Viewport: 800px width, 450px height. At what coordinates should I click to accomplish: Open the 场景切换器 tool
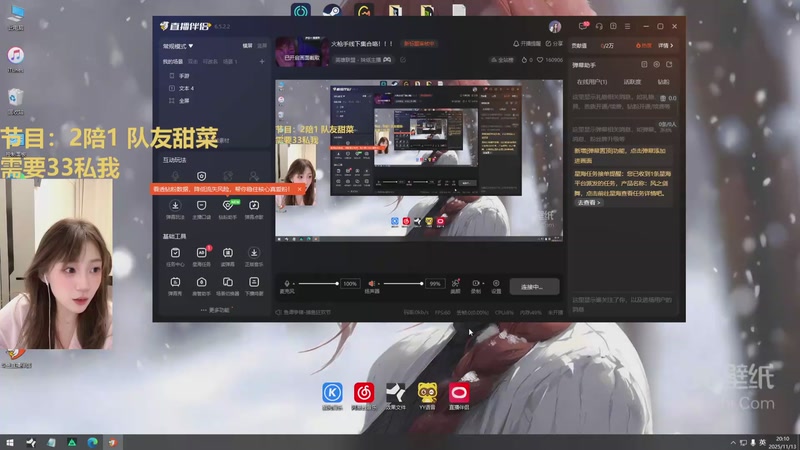228,286
